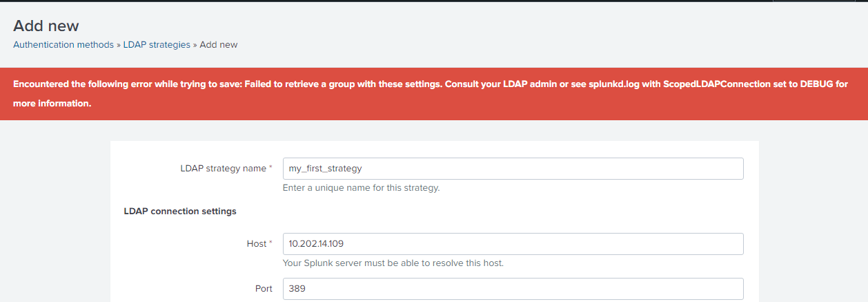
Task: Click the Add new page heading
Action: click(46, 26)
